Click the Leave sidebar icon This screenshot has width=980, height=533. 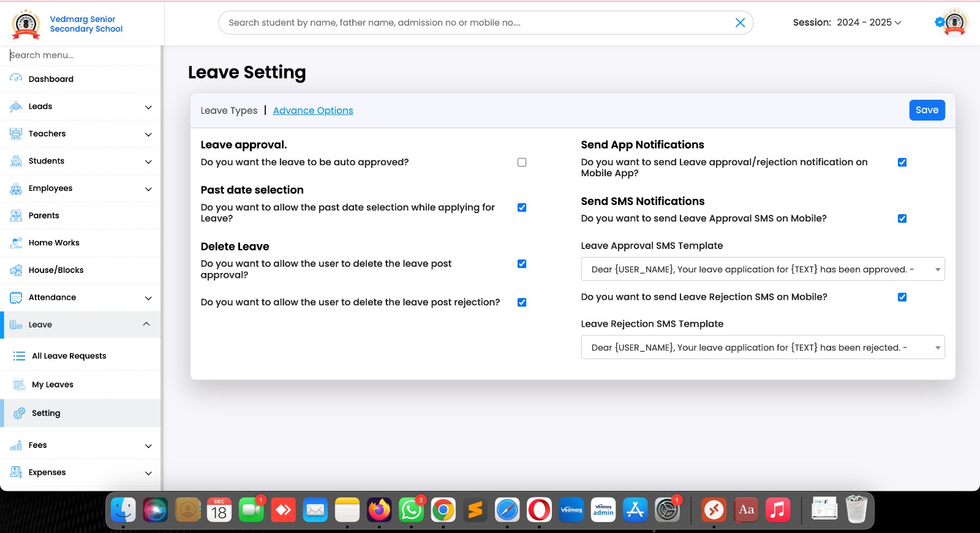pyautogui.click(x=16, y=324)
